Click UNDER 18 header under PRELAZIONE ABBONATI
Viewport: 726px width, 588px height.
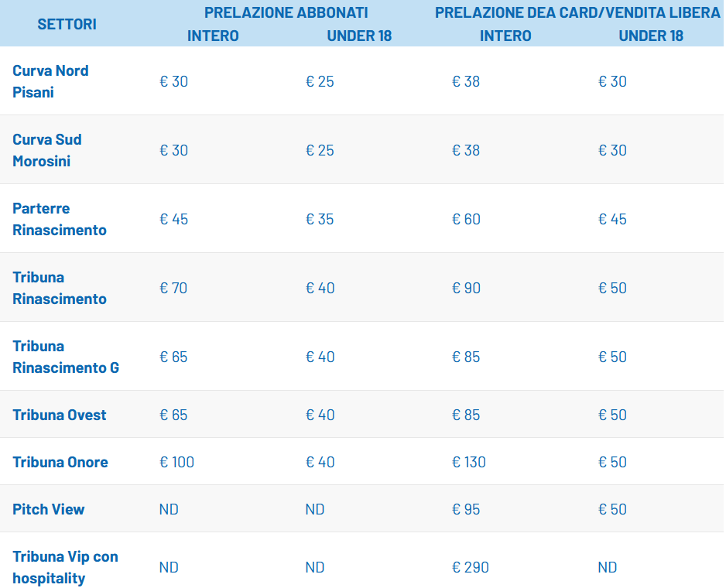pyautogui.click(x=359, y=36)
